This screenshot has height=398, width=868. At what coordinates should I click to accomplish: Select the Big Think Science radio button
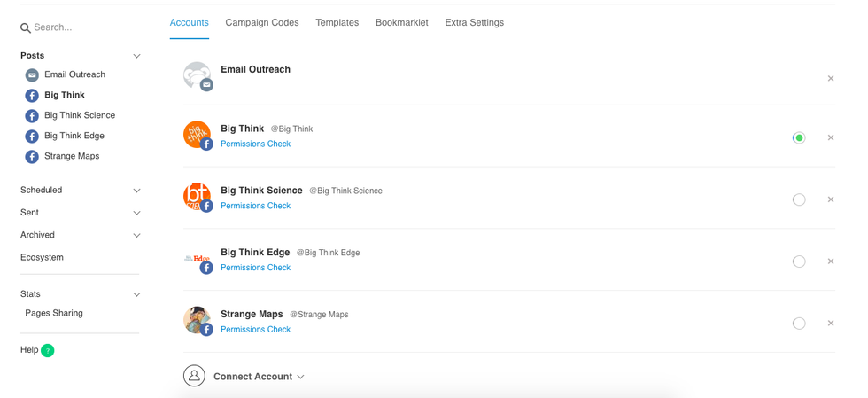[799, 199]
